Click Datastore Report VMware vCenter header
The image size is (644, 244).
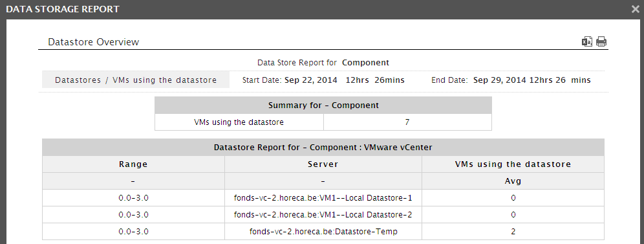(323, 148)
